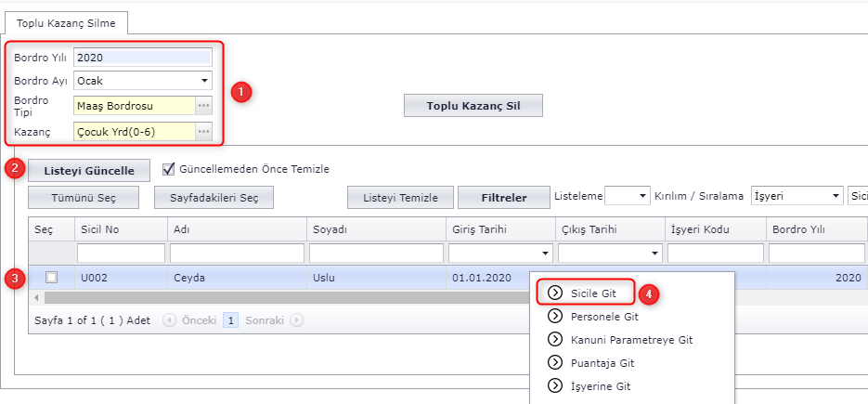
Task: Go to next page with Sonraki arrow
Action: (297, 319)
